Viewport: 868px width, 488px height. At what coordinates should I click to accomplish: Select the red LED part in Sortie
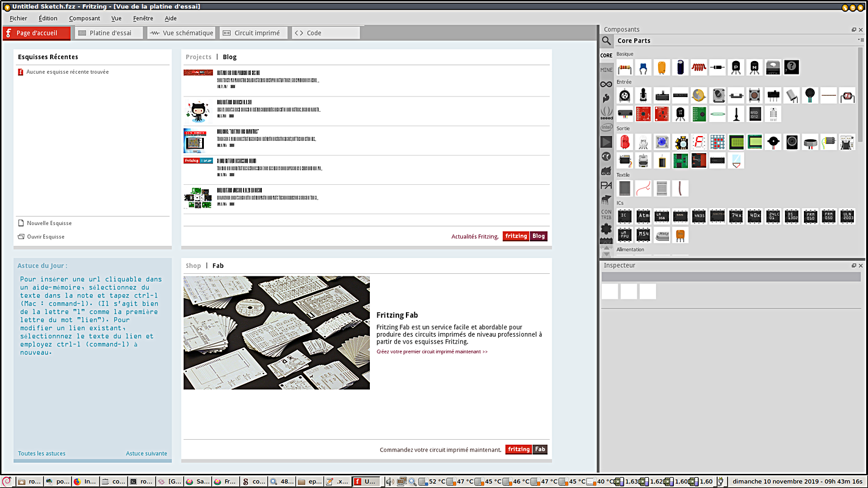[624, 142]
